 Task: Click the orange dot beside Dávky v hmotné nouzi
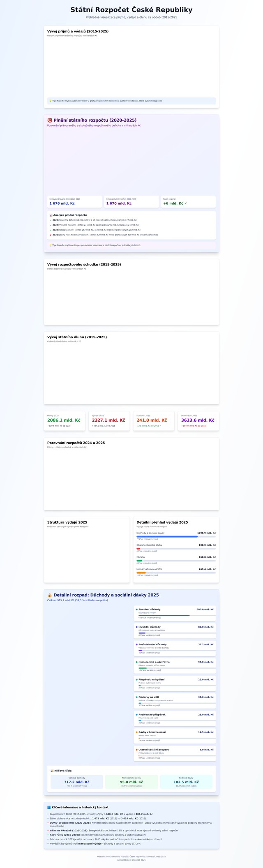136,732
